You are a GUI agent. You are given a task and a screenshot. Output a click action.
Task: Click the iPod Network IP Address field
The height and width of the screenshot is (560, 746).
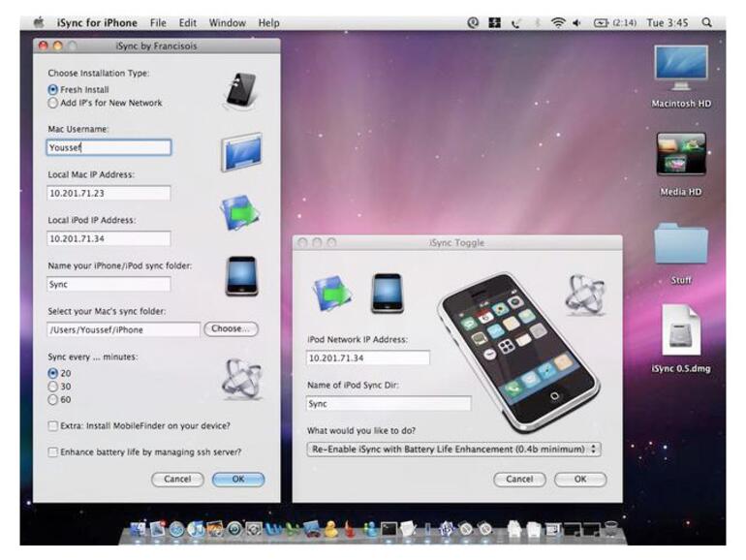coord(368,358)
